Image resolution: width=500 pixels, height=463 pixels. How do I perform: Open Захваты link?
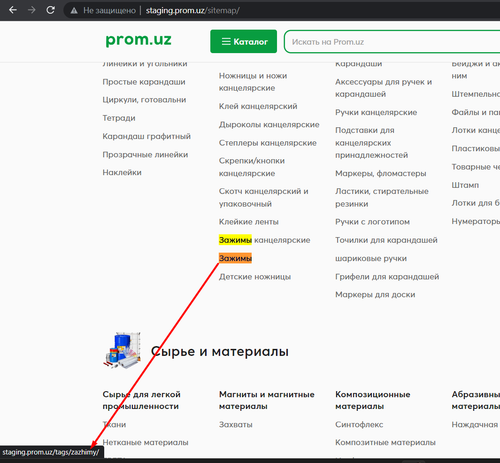pyautogui.click(x=235, y=425)
